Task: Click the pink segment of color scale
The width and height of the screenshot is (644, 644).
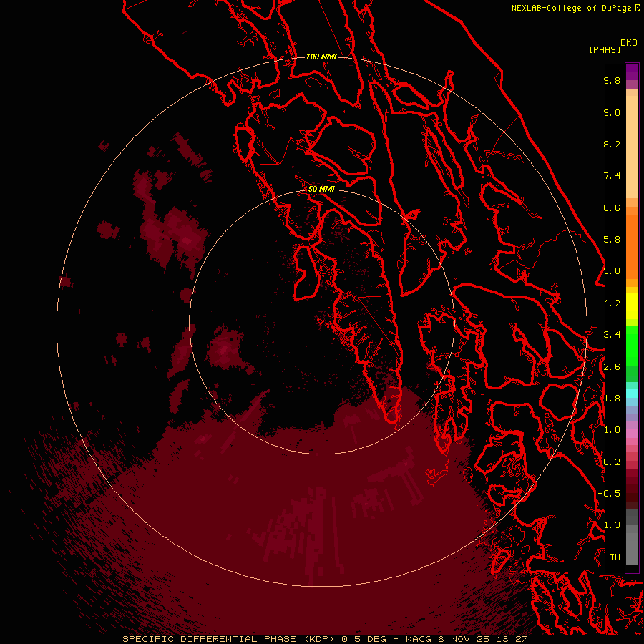Action: coord(632,434)
